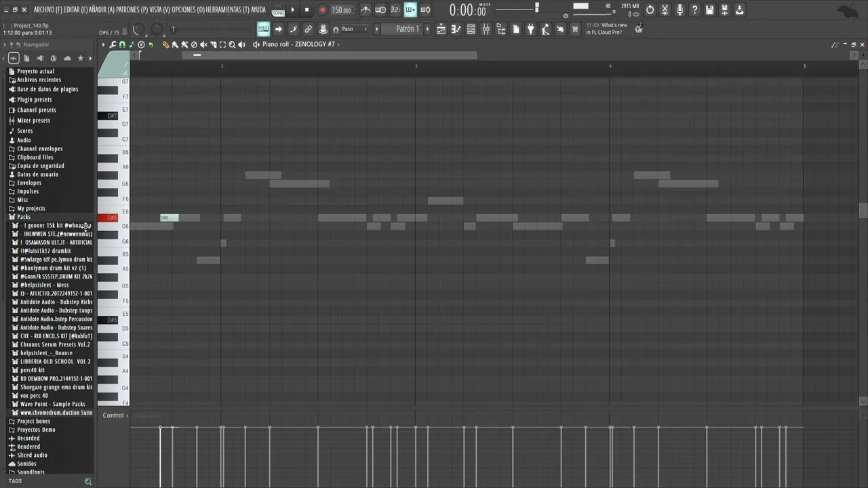Toggle piano roll snap magnet
This screenshot has width=868, height=488.
[x=122, y=45]
